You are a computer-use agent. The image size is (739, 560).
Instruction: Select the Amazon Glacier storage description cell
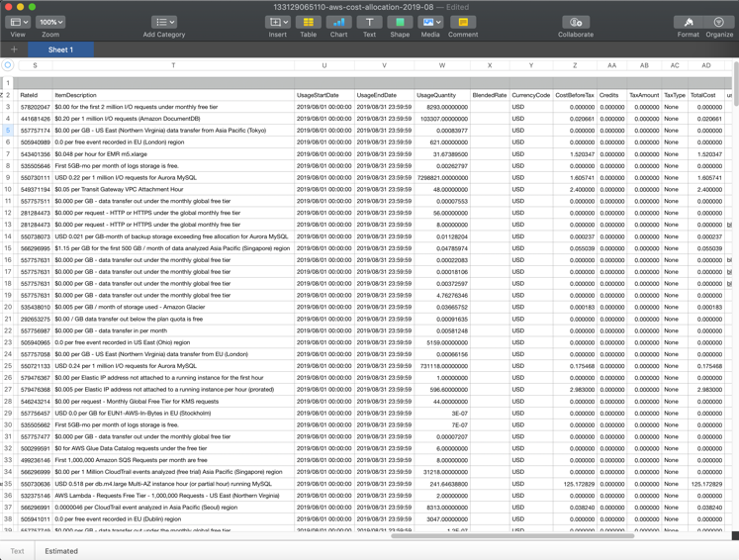coord(173,307)
